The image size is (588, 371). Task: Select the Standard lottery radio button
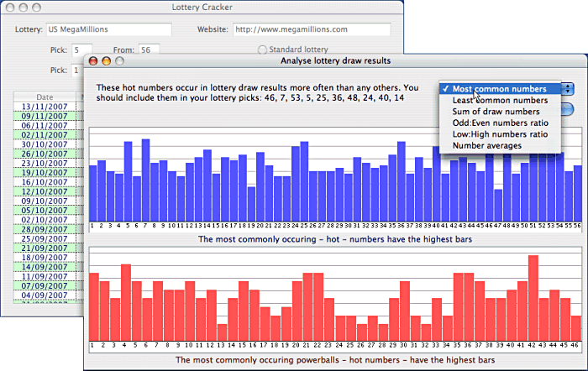pyautogui.click(x=263, y=50)
